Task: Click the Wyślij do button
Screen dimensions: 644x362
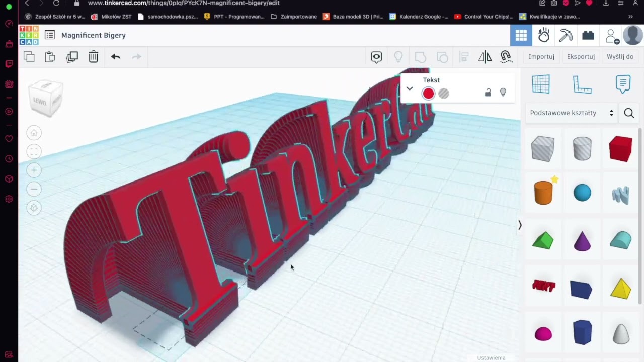Action: [620, 56]
